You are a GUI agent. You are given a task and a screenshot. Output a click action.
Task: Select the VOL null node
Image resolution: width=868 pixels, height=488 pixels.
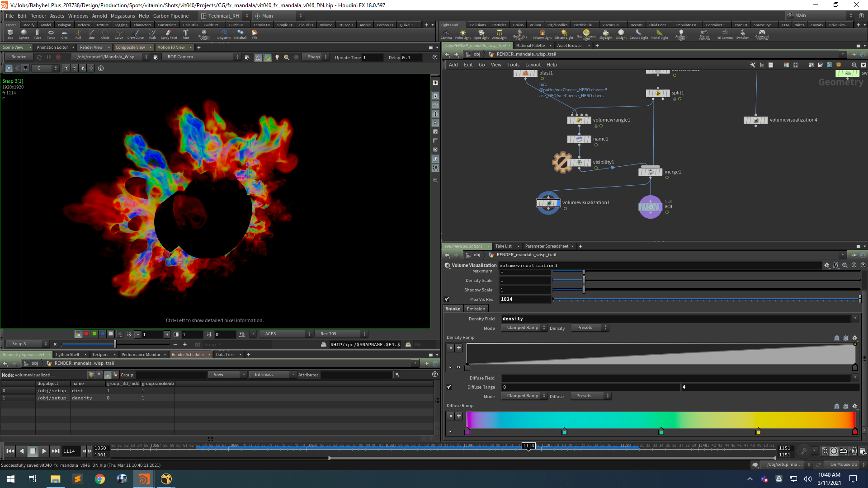[x=650, y=207]
